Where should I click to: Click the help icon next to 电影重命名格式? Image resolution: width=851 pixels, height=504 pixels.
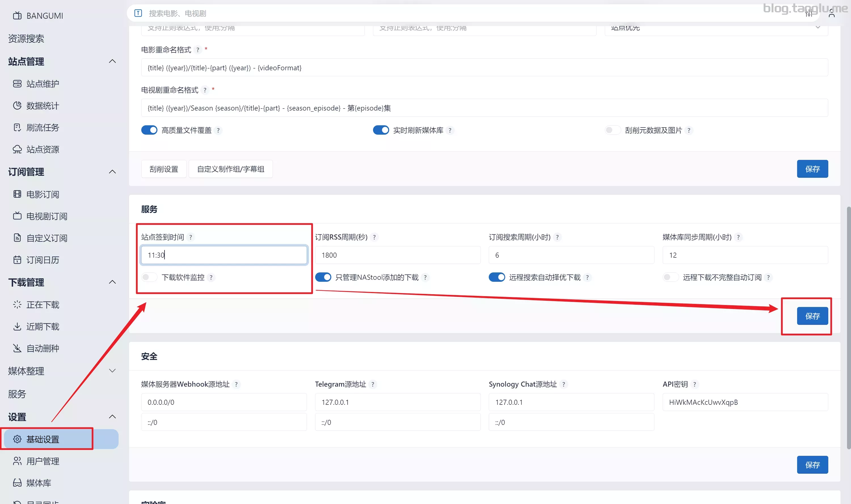tap(198, 50)
